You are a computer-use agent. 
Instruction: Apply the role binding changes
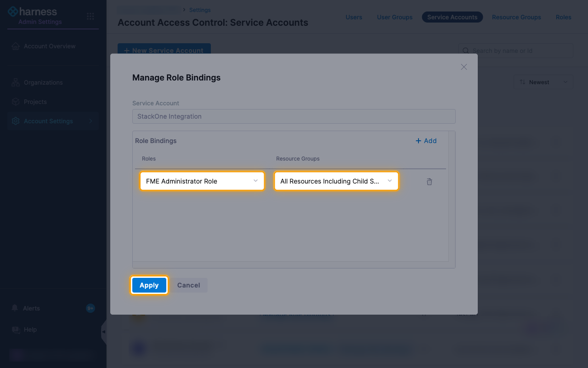[x=149, y=285]
